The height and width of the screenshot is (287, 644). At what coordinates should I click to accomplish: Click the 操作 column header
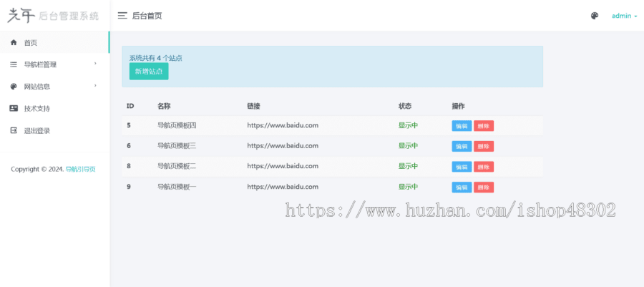tap(459, 106)
